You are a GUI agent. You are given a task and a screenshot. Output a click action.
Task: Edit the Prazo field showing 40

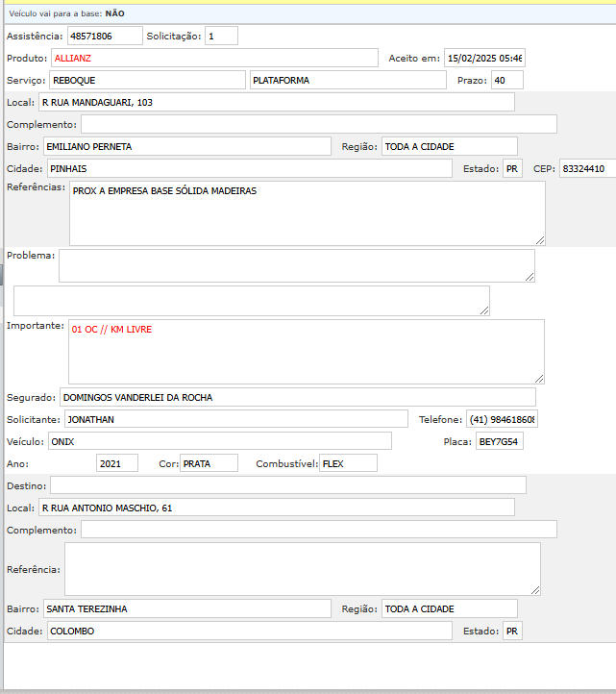coord(506,80)
